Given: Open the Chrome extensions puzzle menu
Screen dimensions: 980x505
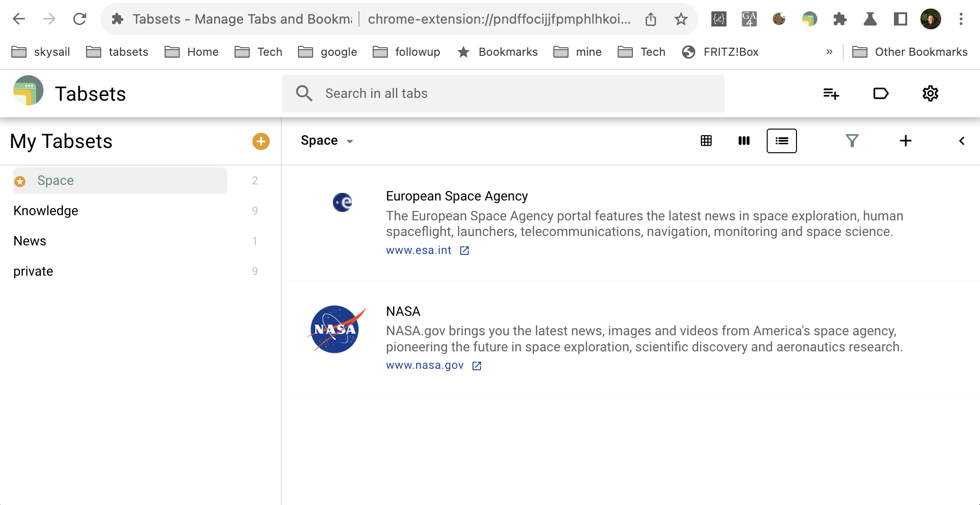Looking at the screenshot, I should (x=840, y=19).
